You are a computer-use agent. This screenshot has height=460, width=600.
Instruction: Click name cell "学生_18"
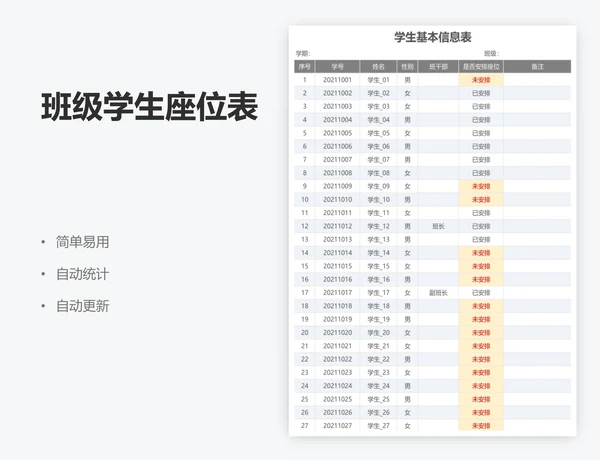378,306
